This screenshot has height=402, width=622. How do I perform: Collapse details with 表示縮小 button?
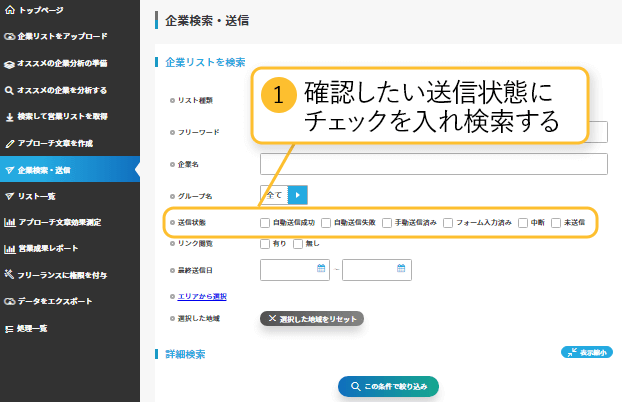587,352
